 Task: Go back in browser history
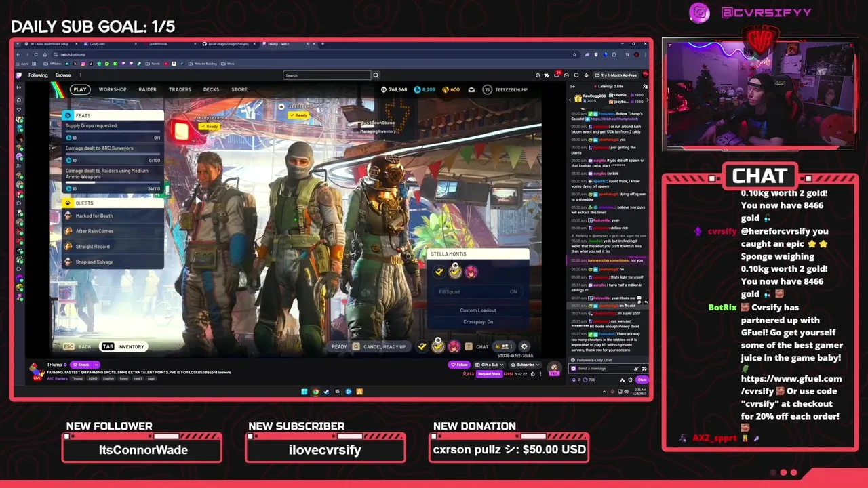(18, 54)
